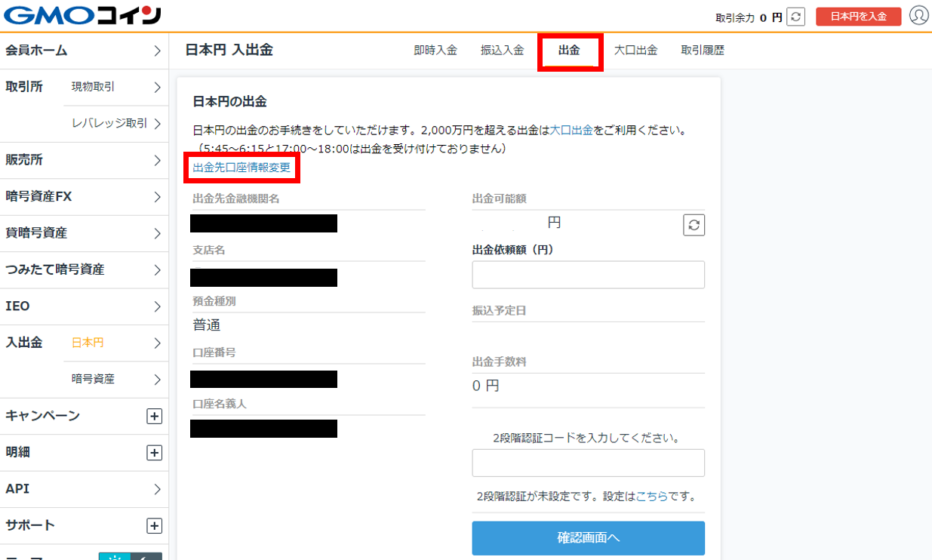Screen dimensions: 932x560
Task: Switch to the 即時入金 tab
Action: click(x=435, y=51)
